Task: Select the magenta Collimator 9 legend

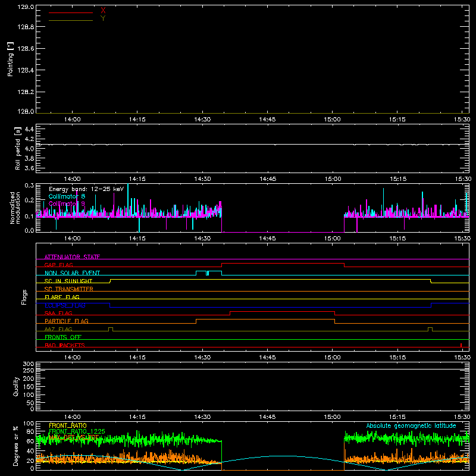Action: (67, 203)
